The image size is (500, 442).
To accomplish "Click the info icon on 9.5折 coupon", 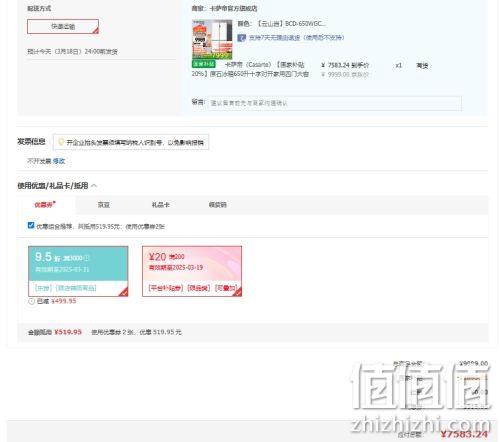I will [86, 258].
